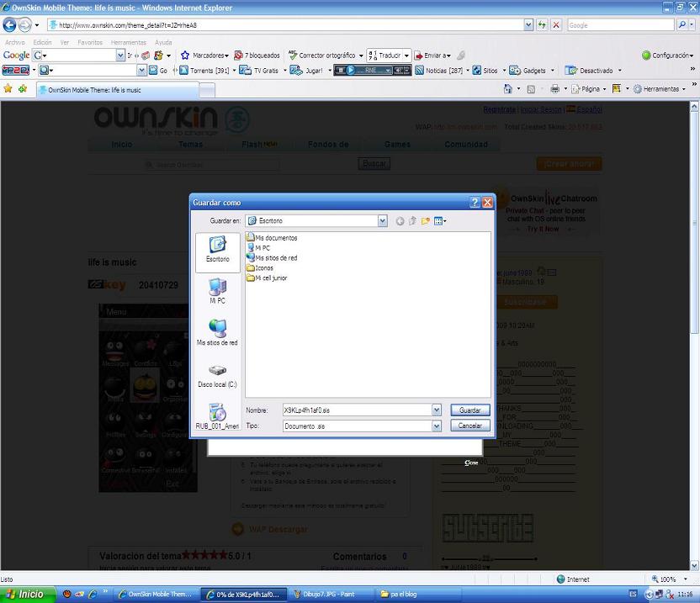The width and height of the screenshot is (700, 603).
Task: Expand the Nombre filename dropdown arrow
Action: click(x=437, y=410)
